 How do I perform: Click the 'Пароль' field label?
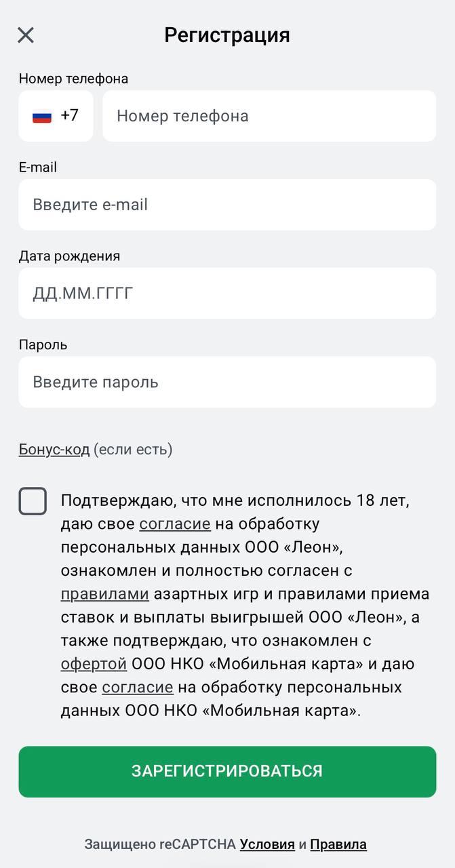pyautogui.click(x=43, y=344)
